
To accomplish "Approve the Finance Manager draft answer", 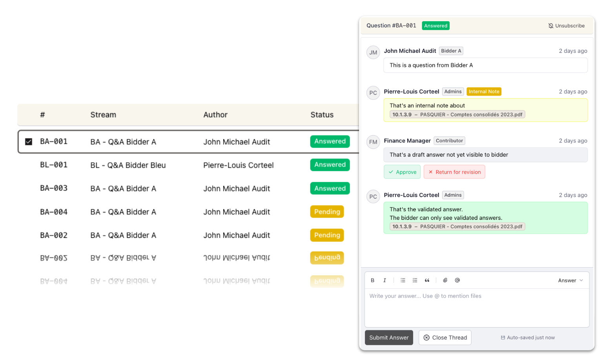I will pos(402,172).
